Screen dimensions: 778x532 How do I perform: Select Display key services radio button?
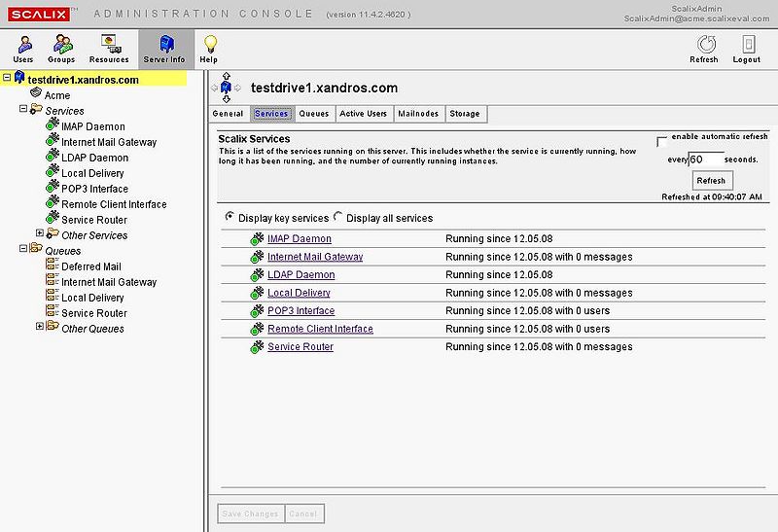click(x=230, y=217)
